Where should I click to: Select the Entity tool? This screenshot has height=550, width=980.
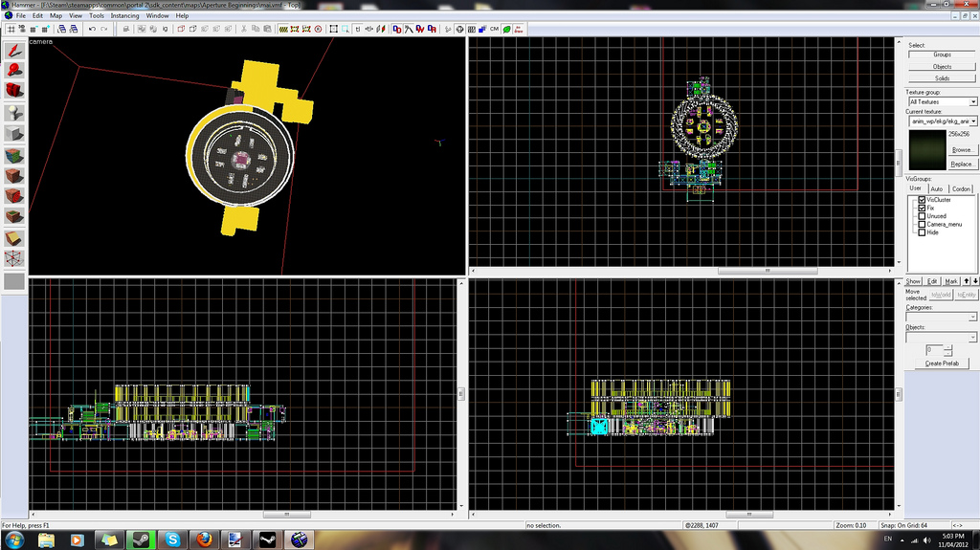click(x=14, y=114)
